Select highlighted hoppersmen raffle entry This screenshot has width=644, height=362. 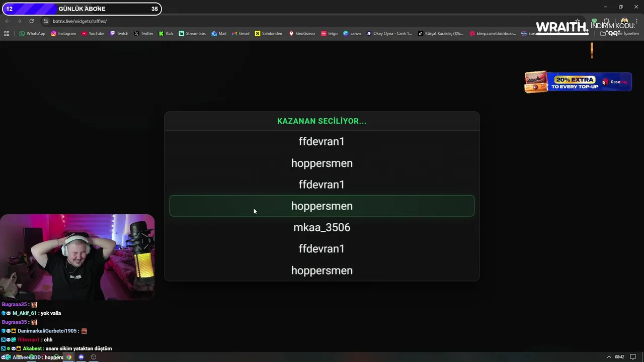[322, 206]
